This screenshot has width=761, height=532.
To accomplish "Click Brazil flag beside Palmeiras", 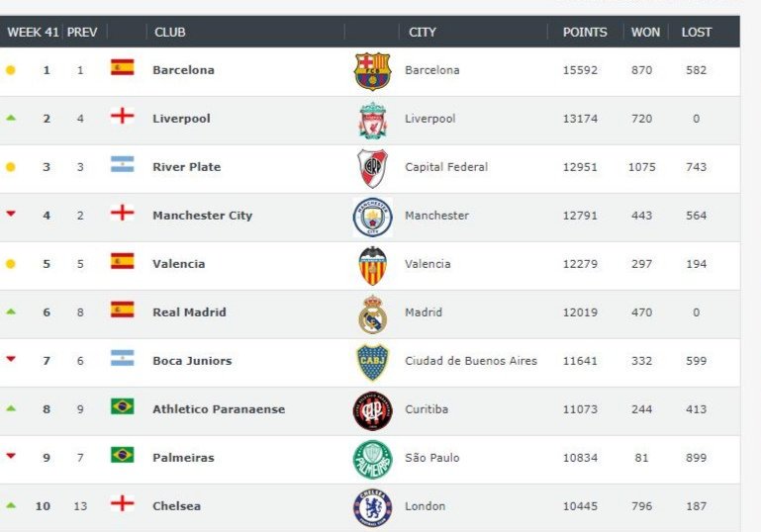I will point(123,455).
